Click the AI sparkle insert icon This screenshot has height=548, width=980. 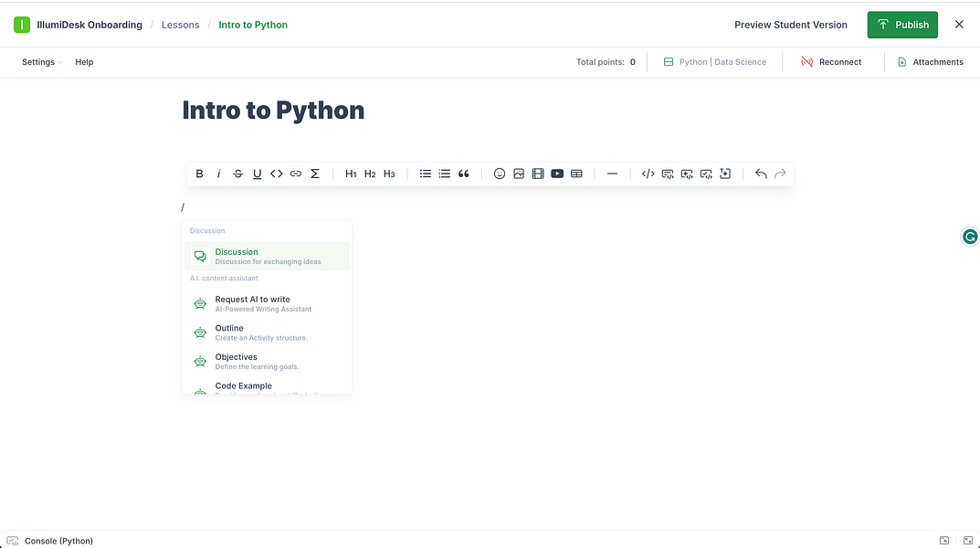[x=725, y=174]
